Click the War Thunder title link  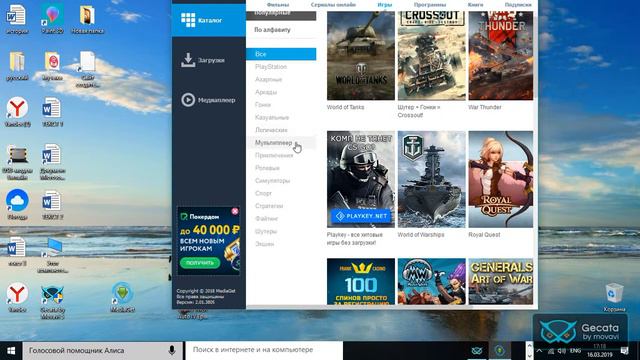coord(485,107)
